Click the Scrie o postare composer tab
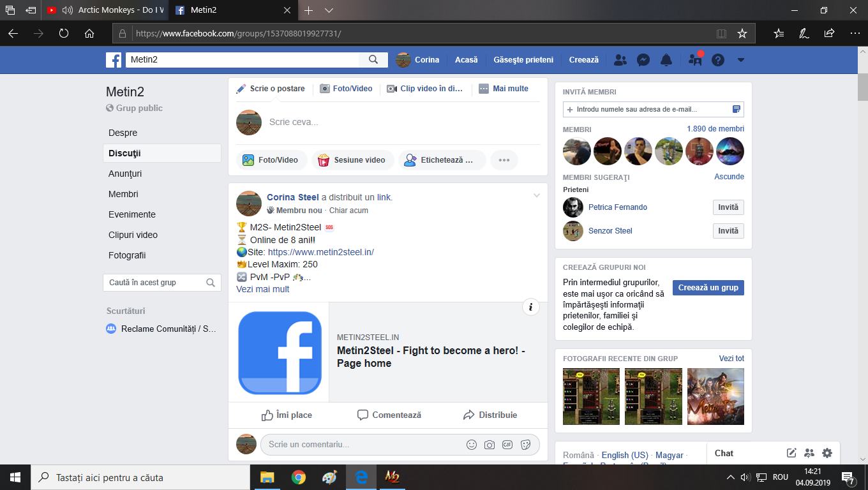868x490 pixels. click(271, 89)
